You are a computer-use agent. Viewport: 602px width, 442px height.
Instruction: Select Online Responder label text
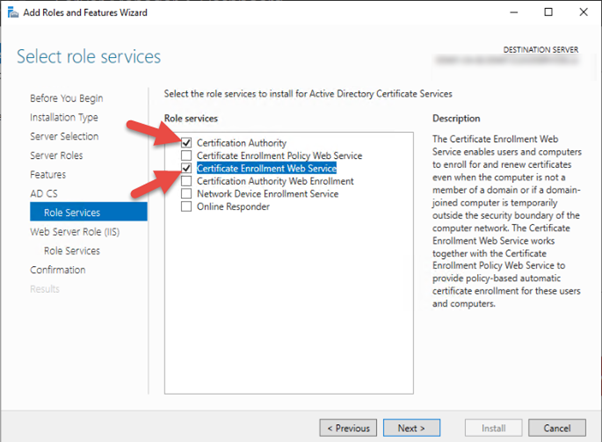pyautogui.click(x=233, y=207)
